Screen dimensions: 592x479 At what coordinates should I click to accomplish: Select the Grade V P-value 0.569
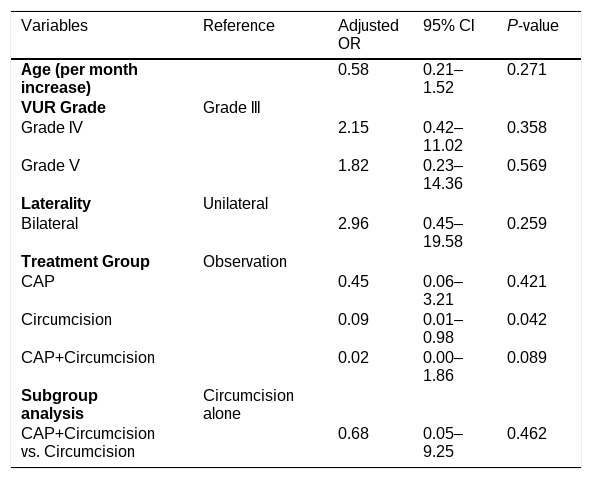[527, 166]
